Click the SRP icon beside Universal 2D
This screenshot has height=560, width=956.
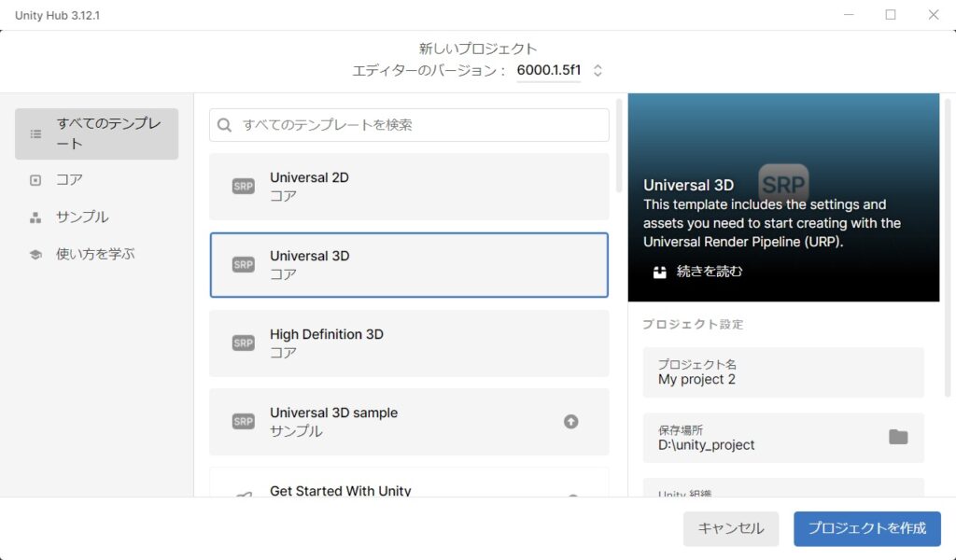coord(243,187)
